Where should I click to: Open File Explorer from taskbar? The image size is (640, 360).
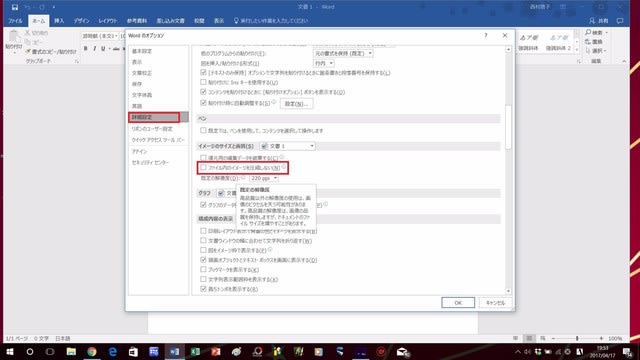[71, 351]
